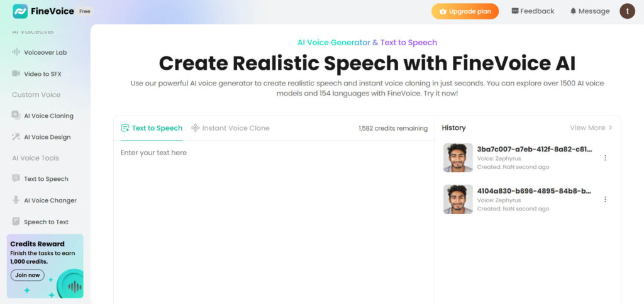This screenshot has height=304, width=644.
Task: Switch to Instant Voice Clone tab
Action: pos(230,128)
